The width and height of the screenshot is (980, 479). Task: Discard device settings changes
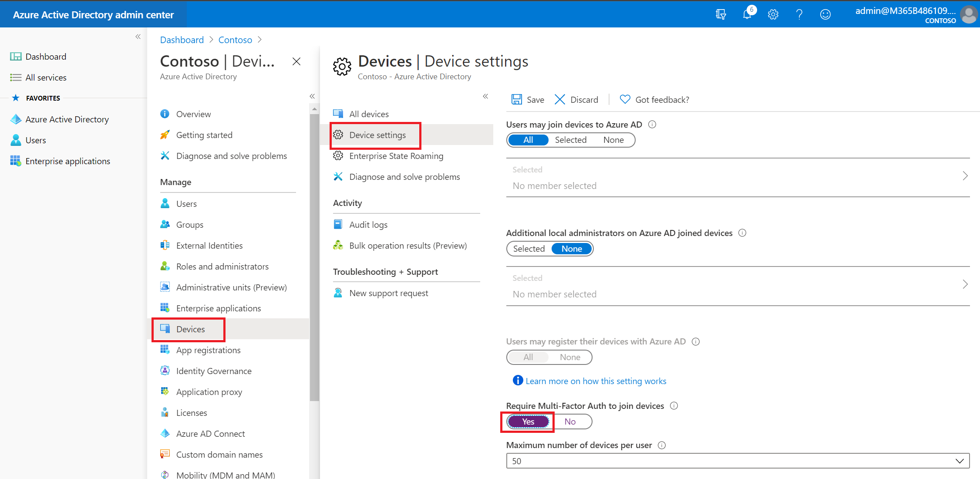576,100
